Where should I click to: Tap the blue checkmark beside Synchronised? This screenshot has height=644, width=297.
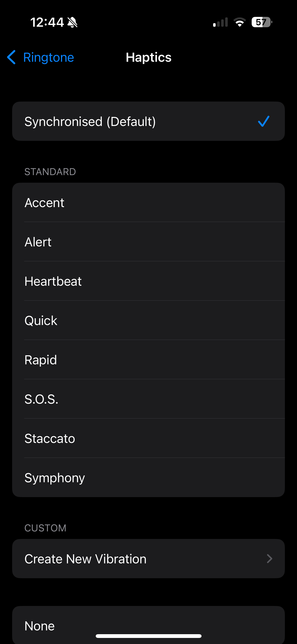click(263, 121)
